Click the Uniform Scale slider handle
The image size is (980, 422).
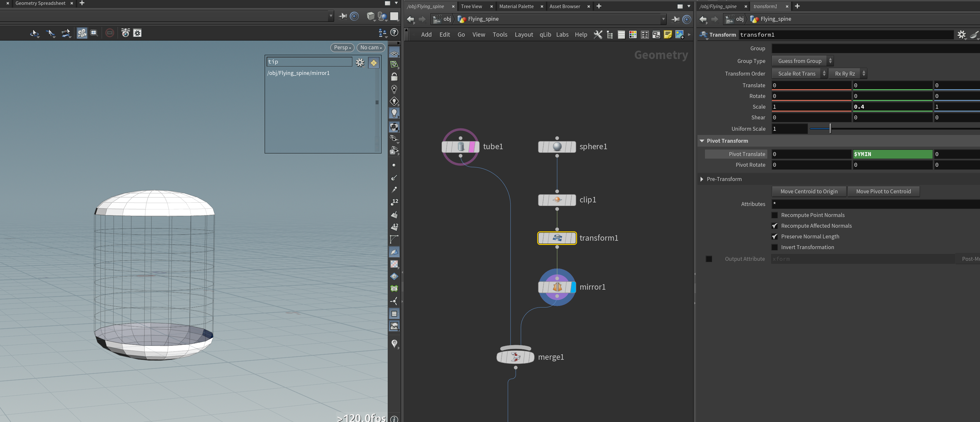point(830,128)
